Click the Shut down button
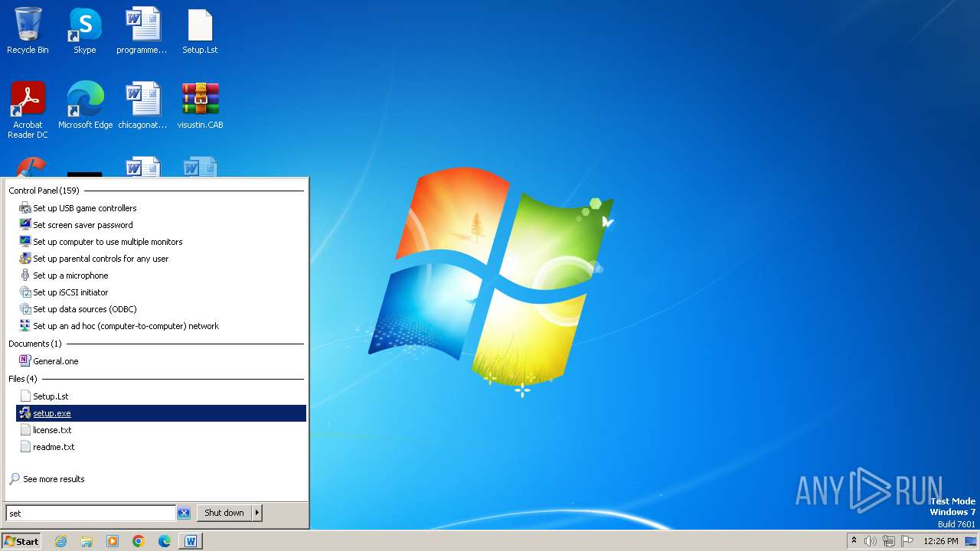Screen dimensions: 980x551 click(224, 513)
